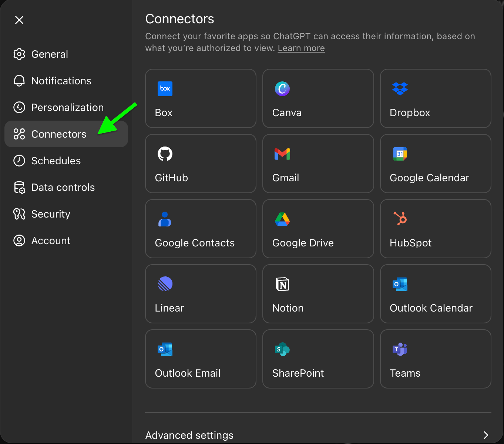Image resolution: width=504 pixels, height=444 pixels.
Task: Connect the Dropbox app
Action: coord(435,98)
